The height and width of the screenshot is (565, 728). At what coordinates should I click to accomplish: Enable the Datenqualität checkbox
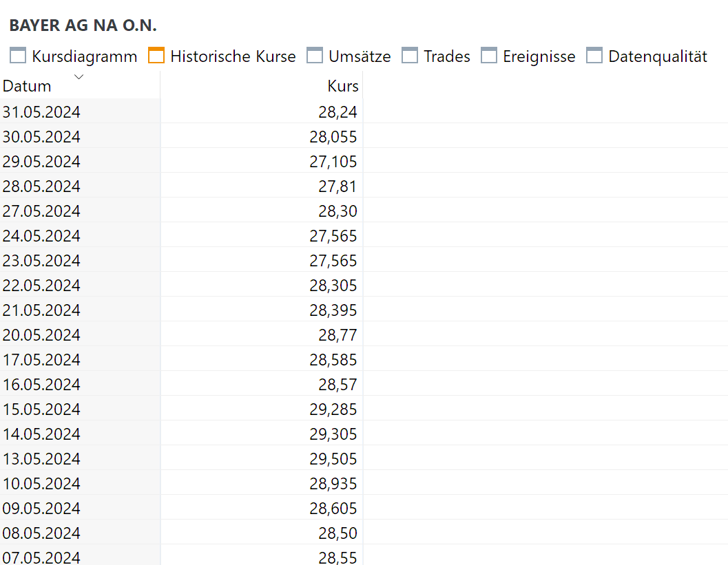point(594,56)
